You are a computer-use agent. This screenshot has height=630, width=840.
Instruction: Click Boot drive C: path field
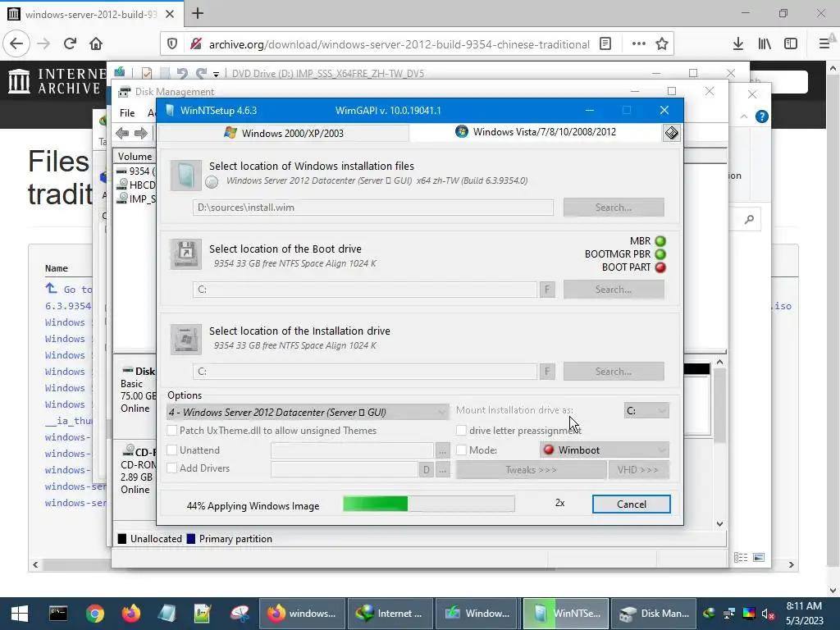[365, 290]
